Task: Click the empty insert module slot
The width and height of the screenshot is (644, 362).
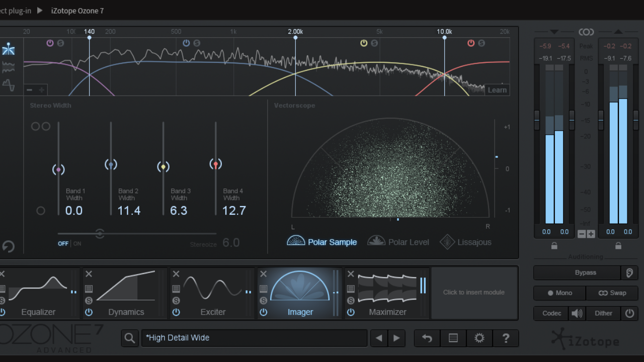Action: pyautogui.click(x=474, y=293)
